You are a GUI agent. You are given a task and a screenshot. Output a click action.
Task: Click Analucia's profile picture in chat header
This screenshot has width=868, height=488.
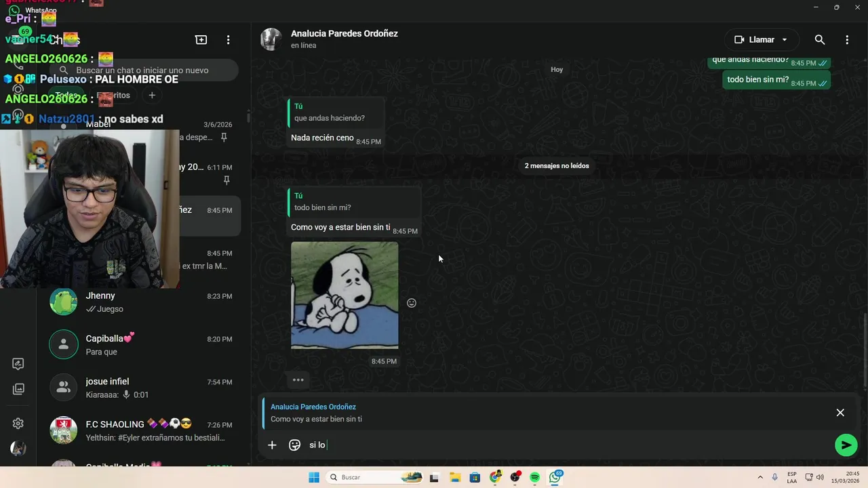coord(271,39)
